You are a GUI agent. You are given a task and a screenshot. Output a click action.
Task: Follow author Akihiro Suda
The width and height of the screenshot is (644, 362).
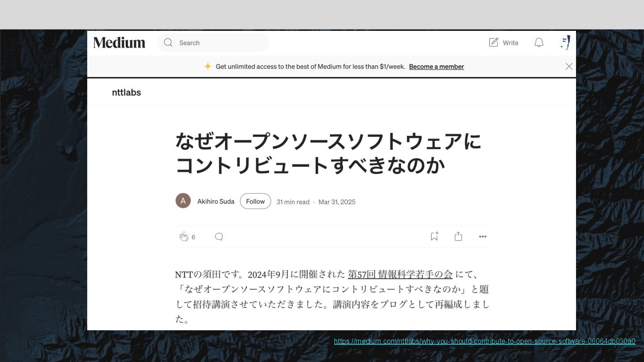tap(255, 201)
